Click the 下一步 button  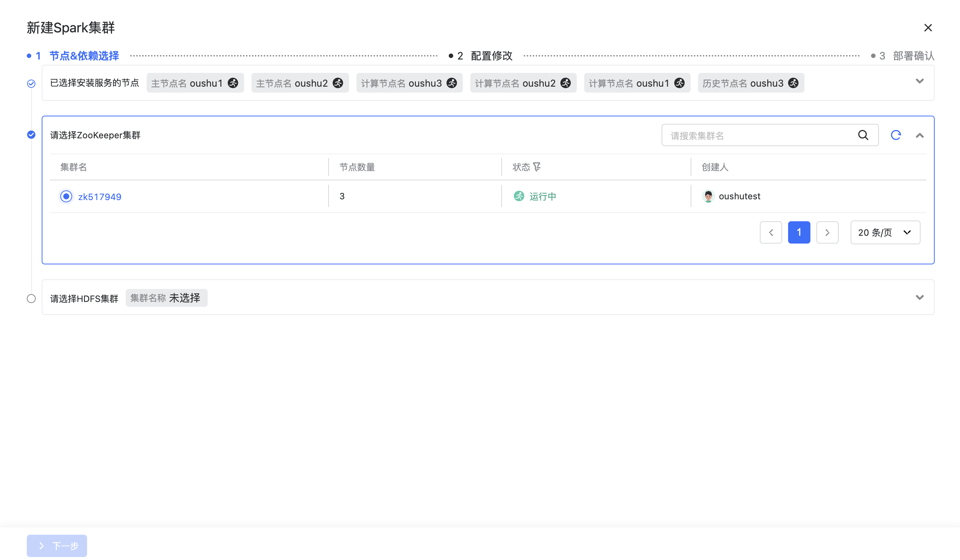coord(57,545)
